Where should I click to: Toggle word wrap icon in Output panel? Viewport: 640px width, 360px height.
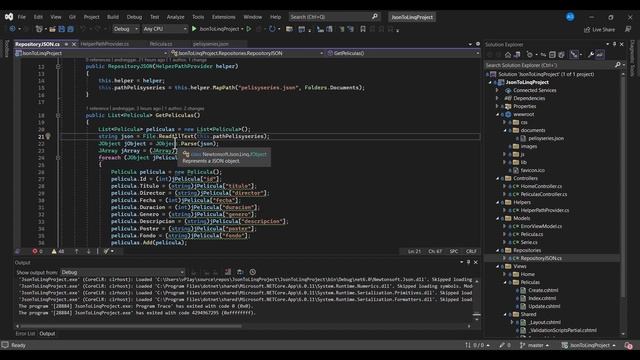240,272
